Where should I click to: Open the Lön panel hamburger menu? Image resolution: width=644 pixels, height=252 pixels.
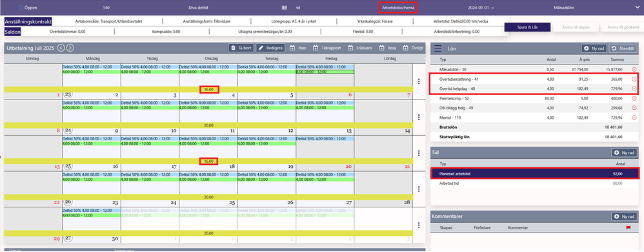438,48
